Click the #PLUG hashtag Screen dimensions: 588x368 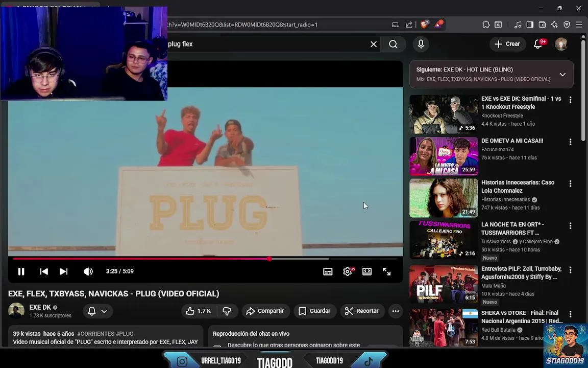click(125, 333)
